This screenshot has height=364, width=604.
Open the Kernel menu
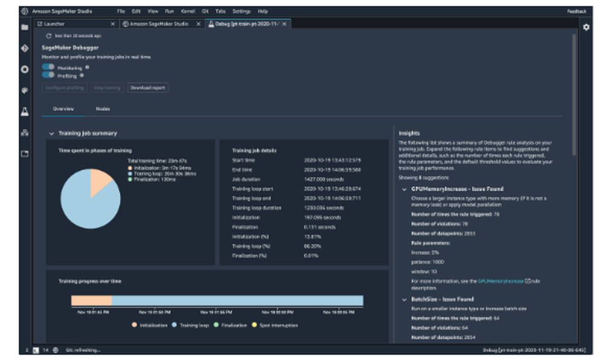click(188, 11)
